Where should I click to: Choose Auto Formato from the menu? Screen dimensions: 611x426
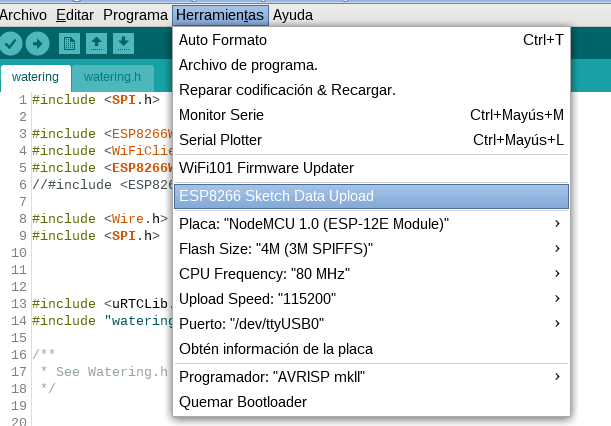[x=370, y=40]
